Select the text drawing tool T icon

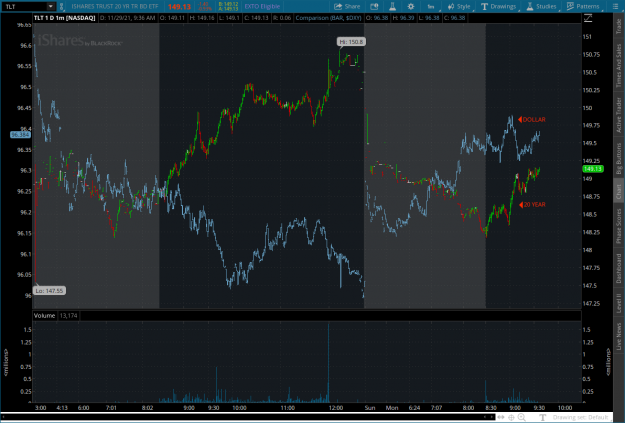tap(542, 417)
